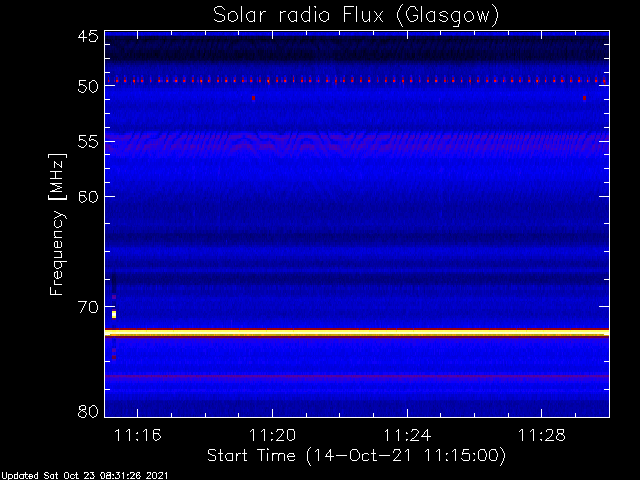Click the 55 frequency tick label
This screenshot has height=480, width=640.
coord(88,142)
